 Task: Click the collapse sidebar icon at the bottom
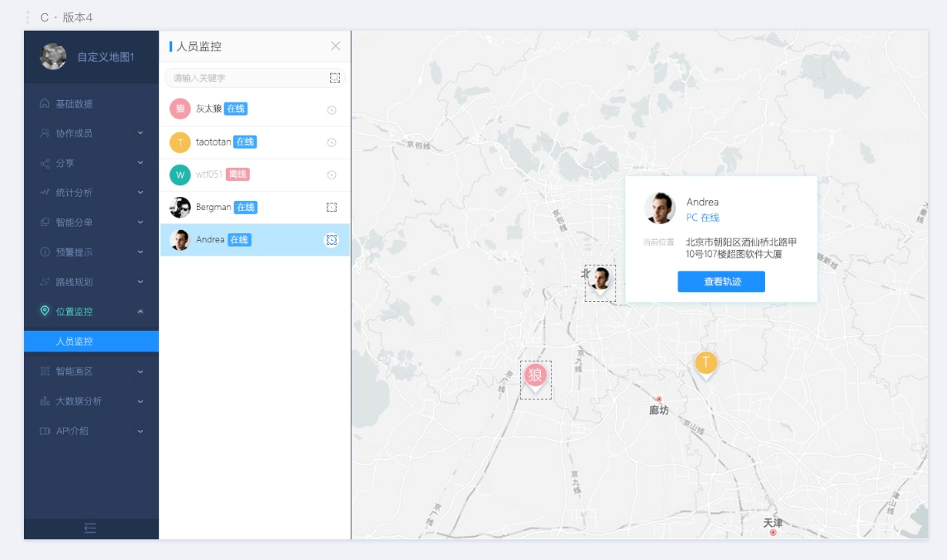[x=90, y=529]
